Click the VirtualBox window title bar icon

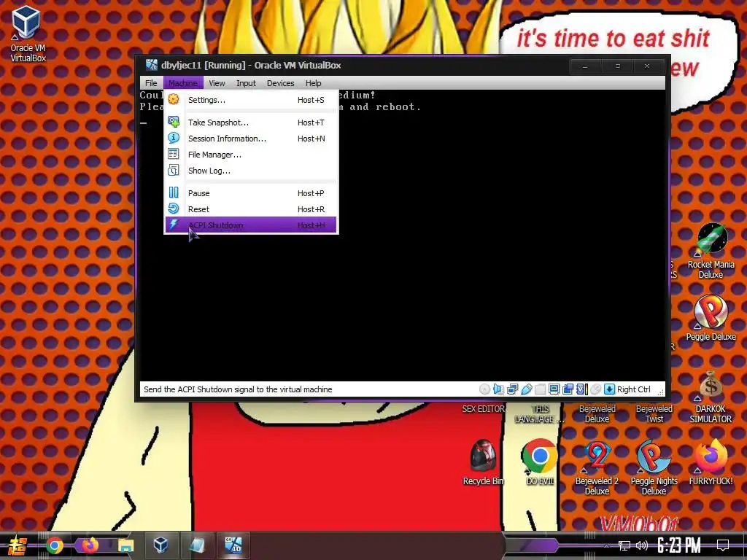click(x=152, y=65)
